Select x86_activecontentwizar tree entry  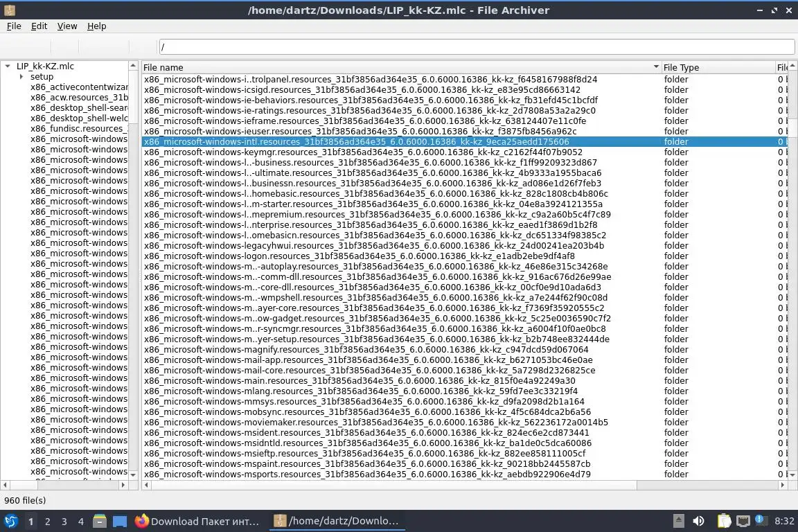79,87
